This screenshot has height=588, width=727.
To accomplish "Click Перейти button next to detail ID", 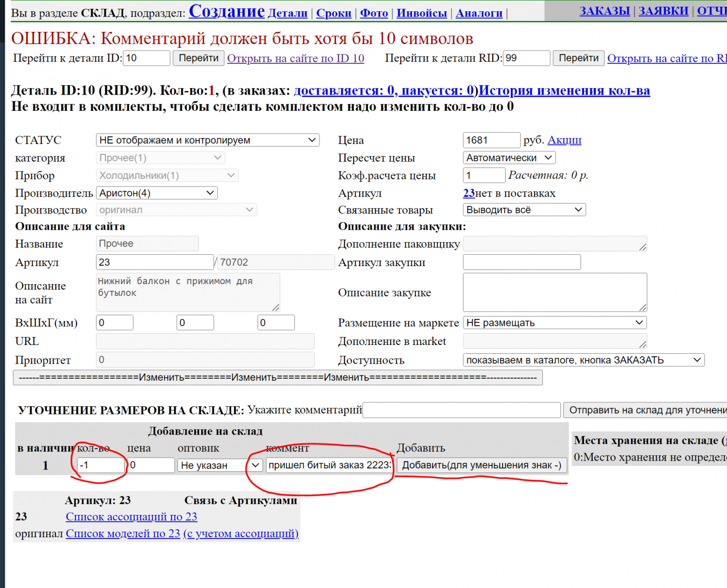I will (x=198, y=58).
